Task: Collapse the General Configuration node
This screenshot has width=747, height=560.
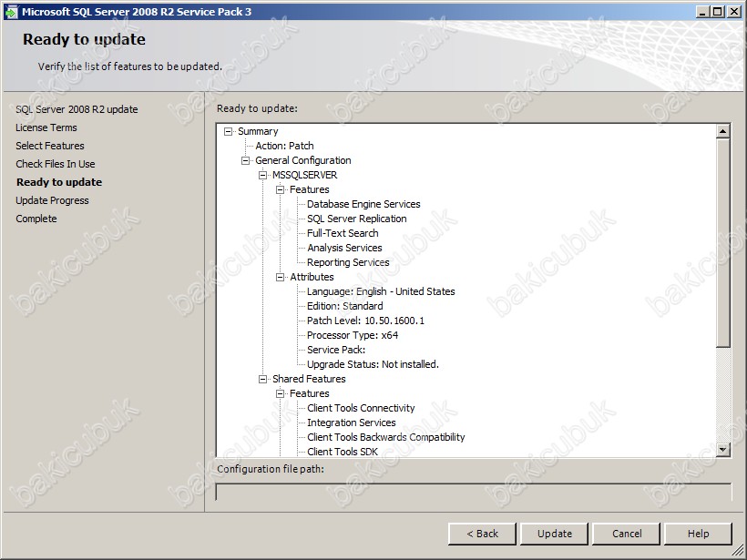Action: [x=245, y=160]
